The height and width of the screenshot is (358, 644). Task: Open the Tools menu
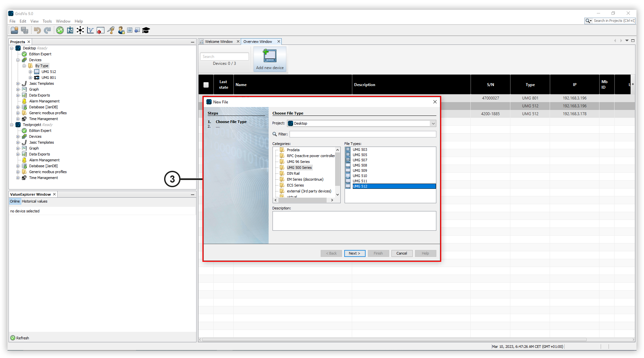(x=47, y=21)
